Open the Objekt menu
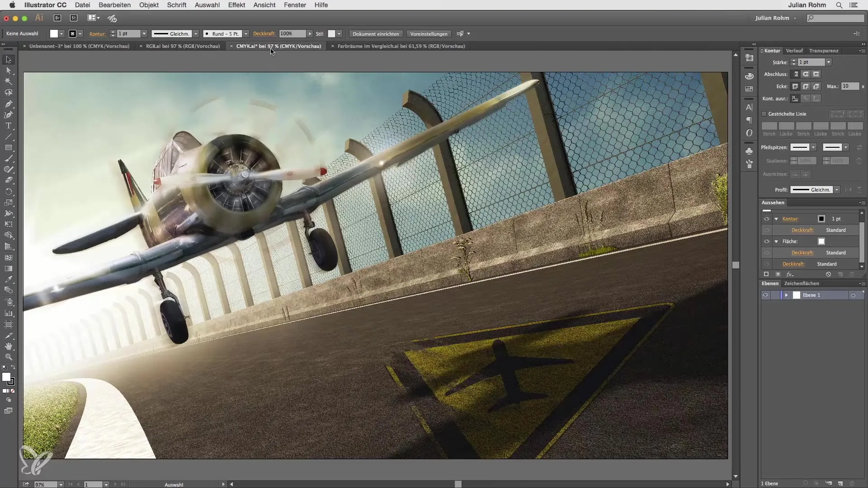This screenshot has height=488, width=868. click(x=149, y=5)
